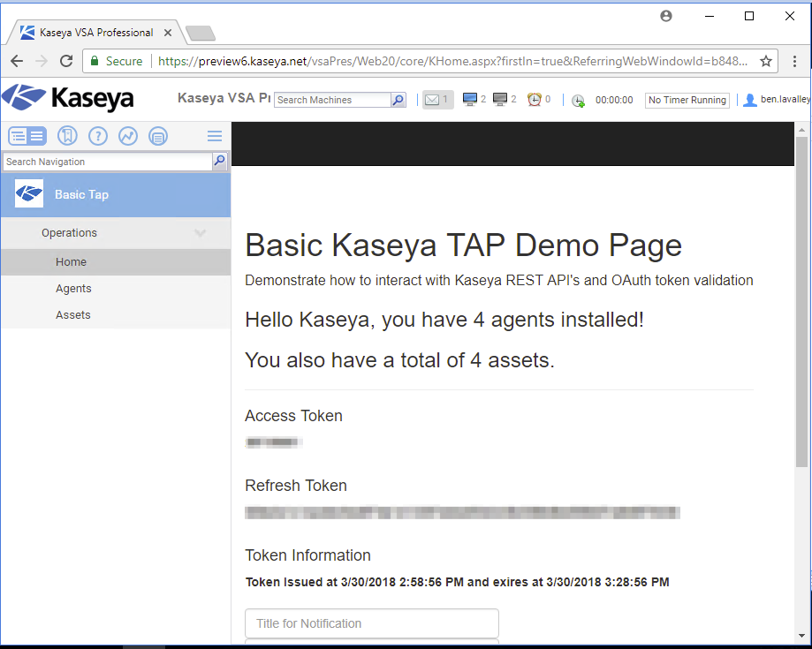Click the page vertical scrollbar thumb
This screenshot has width=812, height=649.
pyautogui.click(x=801, y=302)
